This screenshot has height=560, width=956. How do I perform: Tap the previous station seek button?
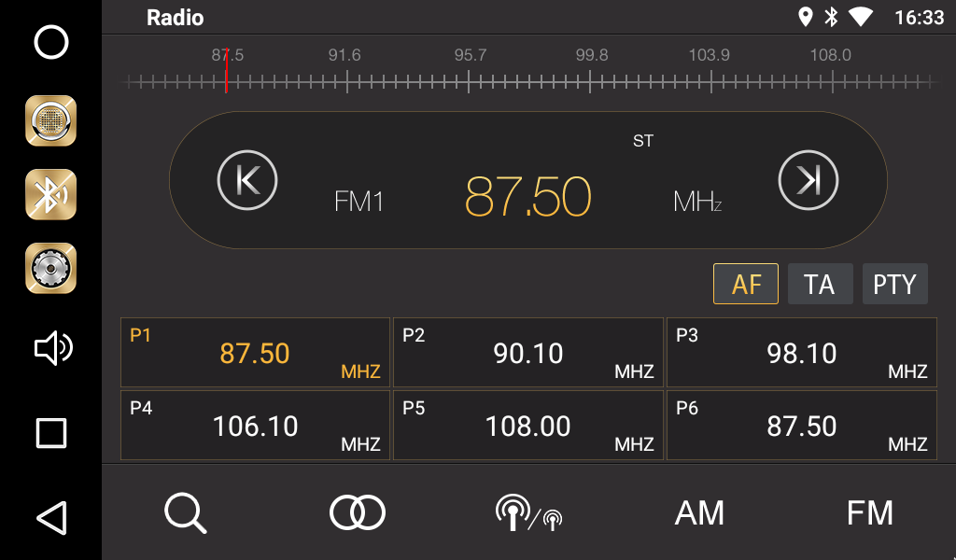pyautogui.click(x=247, y=180)
